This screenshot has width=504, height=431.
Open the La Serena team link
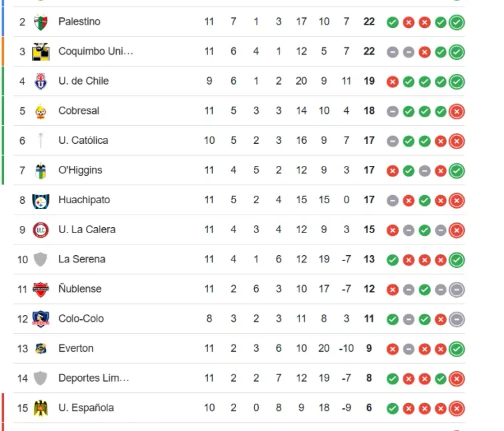pos(82,259)
